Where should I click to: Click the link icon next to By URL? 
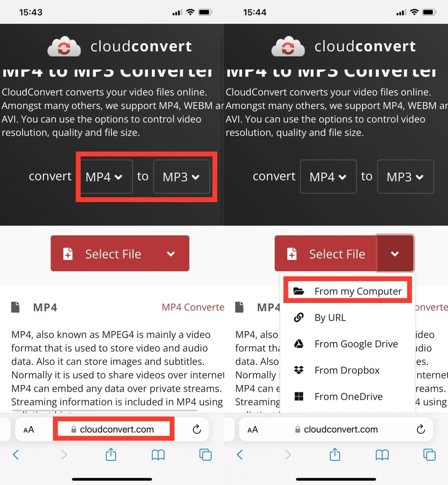(x=299, y=317)
